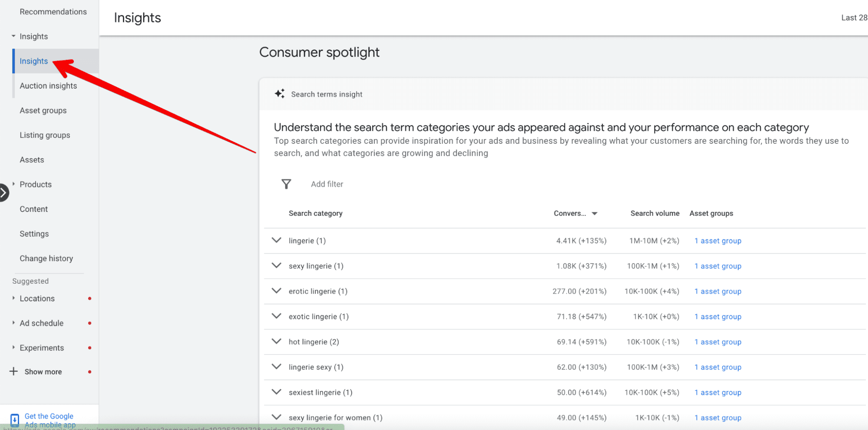This screenshot has width=868, height=430.
Task: Open Recommendations in the sidebar
Action: click(53, 12)
